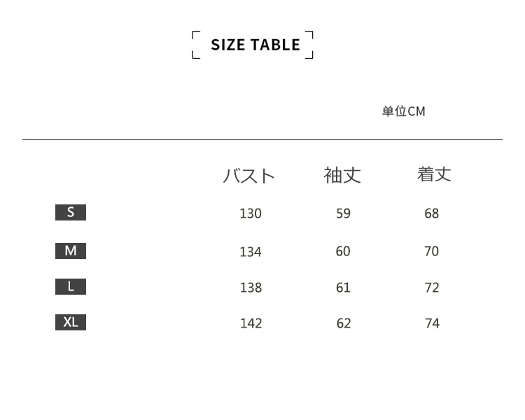This screenshot has height=420, width=525.
Task: Click garment length value 74
Action: (x=432, y=323)
